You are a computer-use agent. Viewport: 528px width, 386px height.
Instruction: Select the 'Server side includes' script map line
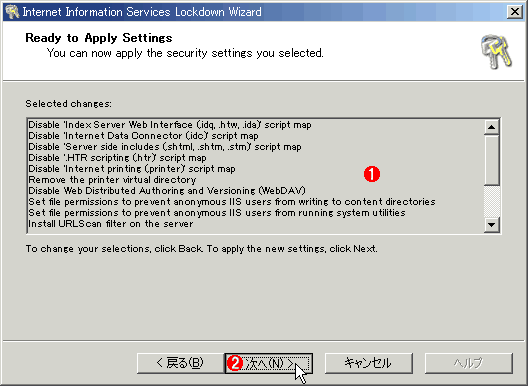(x=165, y=147)
